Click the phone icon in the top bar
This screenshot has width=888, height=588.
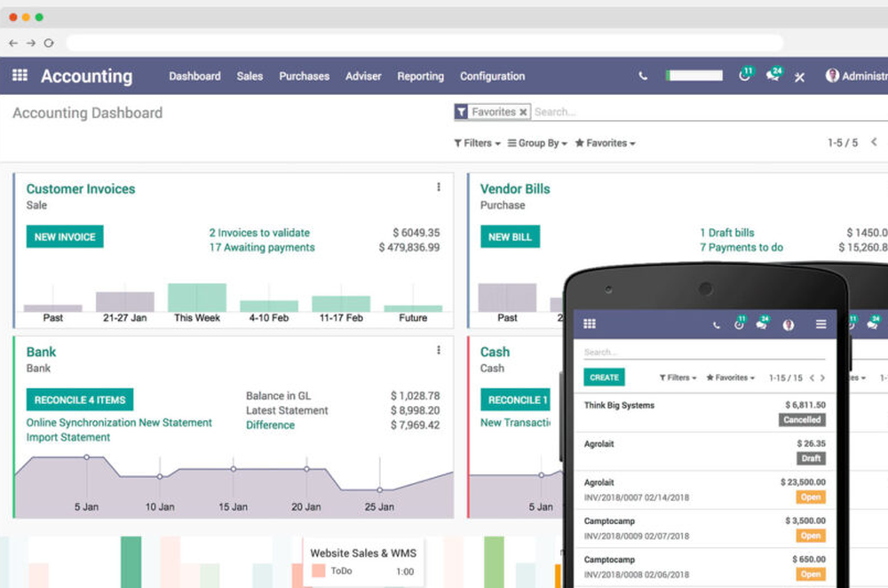(x=642, y=76)
